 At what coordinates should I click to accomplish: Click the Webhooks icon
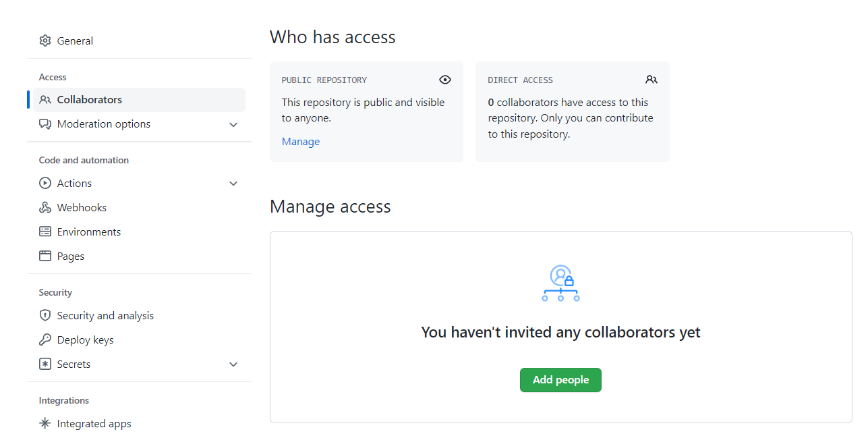45,208
